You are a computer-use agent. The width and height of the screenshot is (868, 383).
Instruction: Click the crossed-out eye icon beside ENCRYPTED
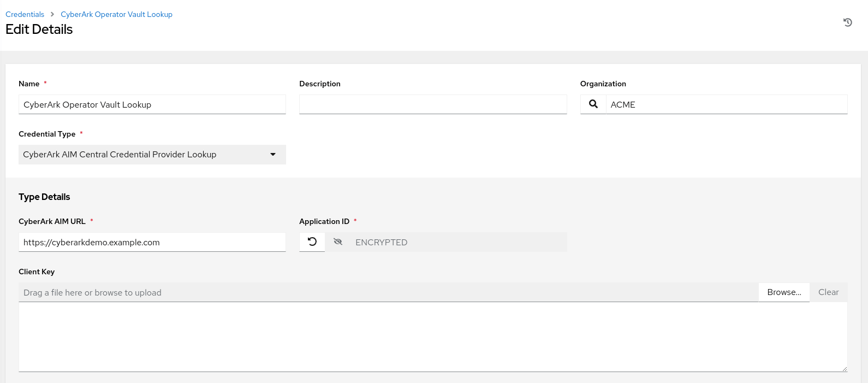(338, 242)
